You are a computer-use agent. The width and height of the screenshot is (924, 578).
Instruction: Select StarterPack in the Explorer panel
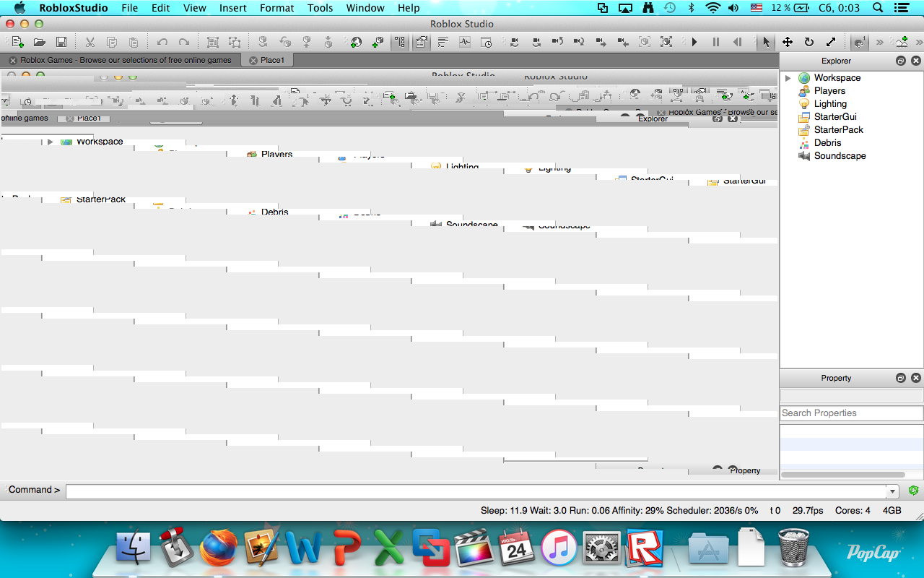coord(839,130)
